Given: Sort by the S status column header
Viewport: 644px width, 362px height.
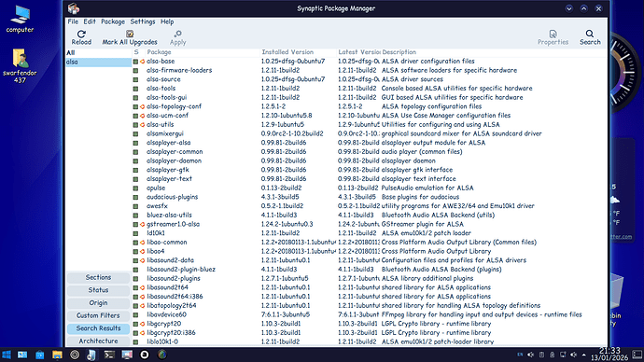Looking at the screenshot, I should point(137,52).
